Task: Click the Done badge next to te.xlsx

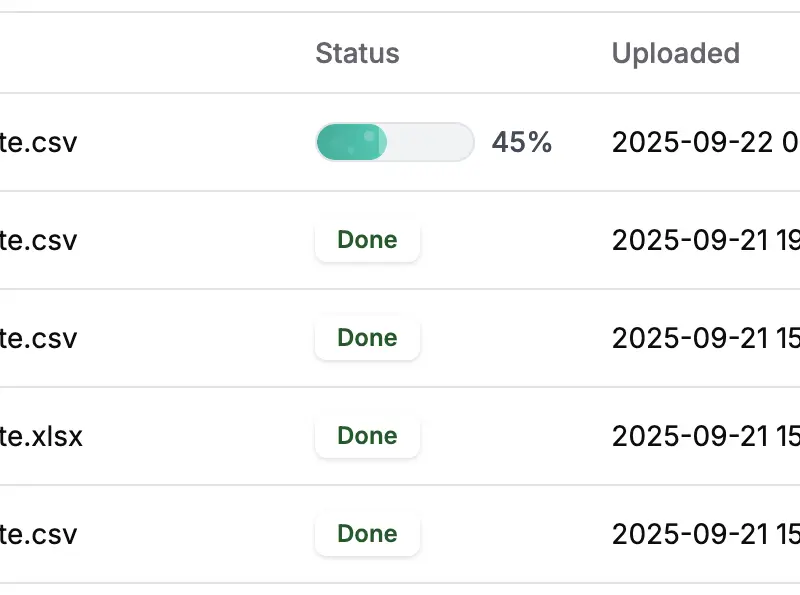Action: pyautogui.click(x=367, y=436)
